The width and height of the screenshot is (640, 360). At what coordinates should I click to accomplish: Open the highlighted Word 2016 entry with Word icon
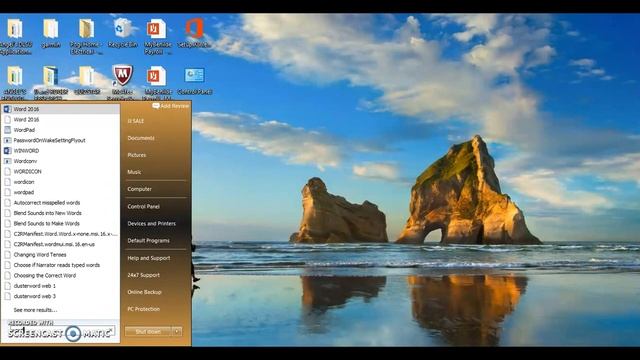pyautogui.click(x=60, y=109)
